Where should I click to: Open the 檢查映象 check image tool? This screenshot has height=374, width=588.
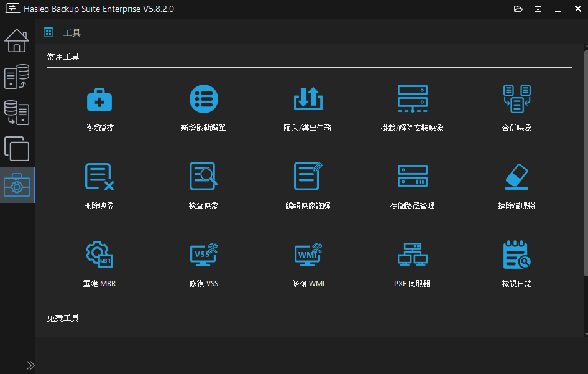(203, 177)
